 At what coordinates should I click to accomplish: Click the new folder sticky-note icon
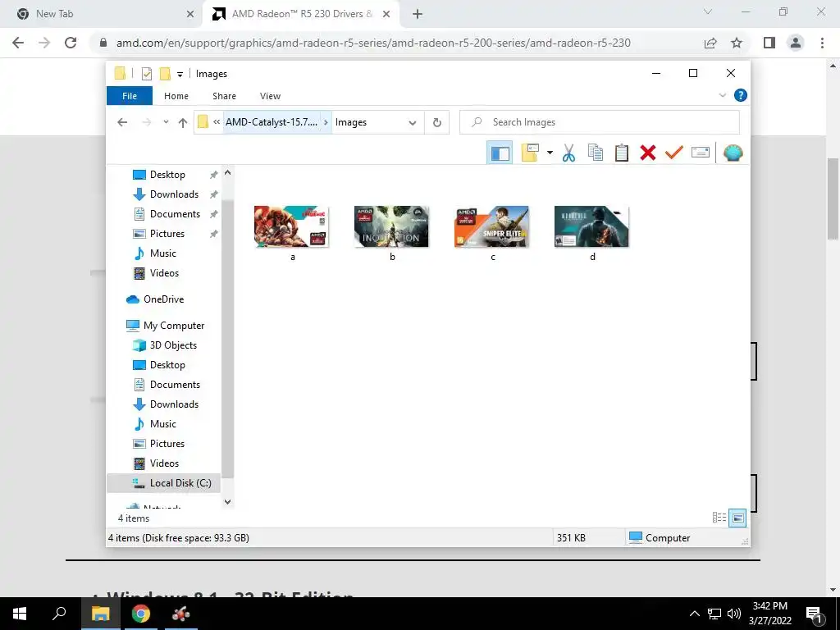530,153
